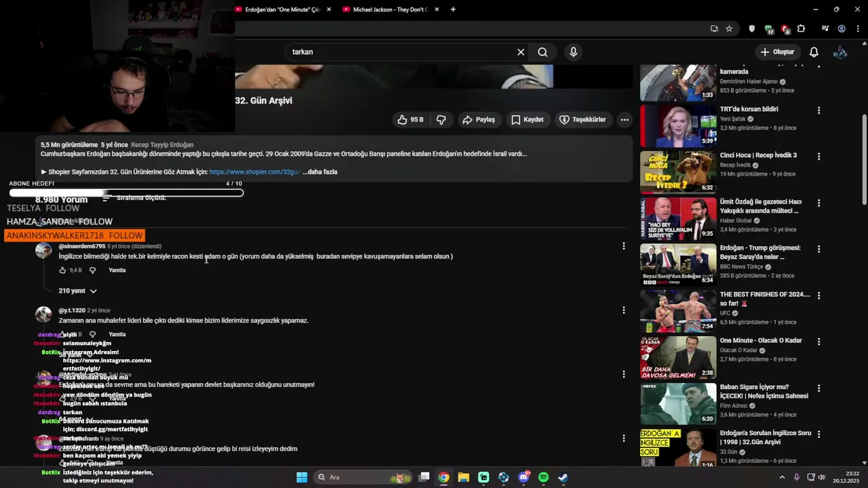Image resolution: width=868 pixels, height=488 pixels.
Task: Open more actions menu beside Teşekkürler
Action: pyautogui.click(x=625, y=119)
